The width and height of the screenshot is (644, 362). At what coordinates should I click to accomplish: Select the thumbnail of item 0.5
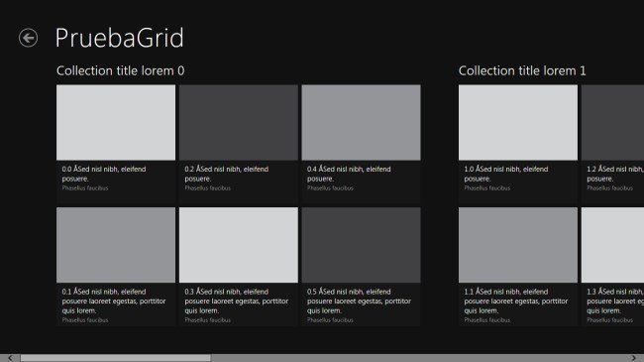click(x=361, y=245)
